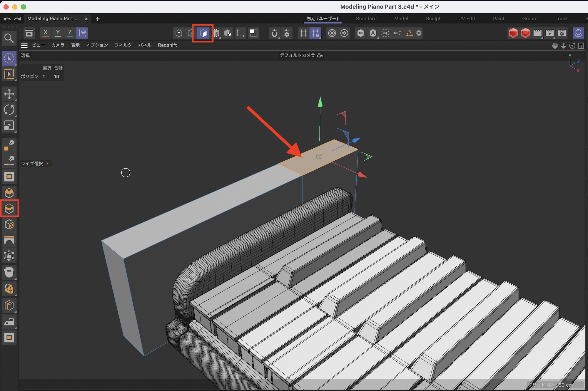Image resolution: width=588 pixels, height=391 pixels.
Task: Open the フィルタ viewport menu
Action: coord(123,45)
